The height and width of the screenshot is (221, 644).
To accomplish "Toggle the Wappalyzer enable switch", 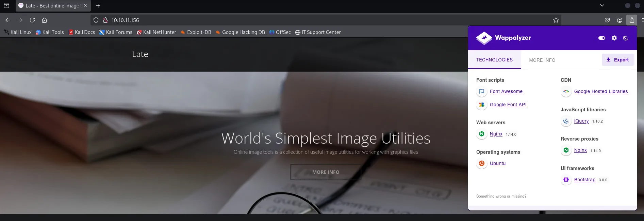I will pos(602,38).
